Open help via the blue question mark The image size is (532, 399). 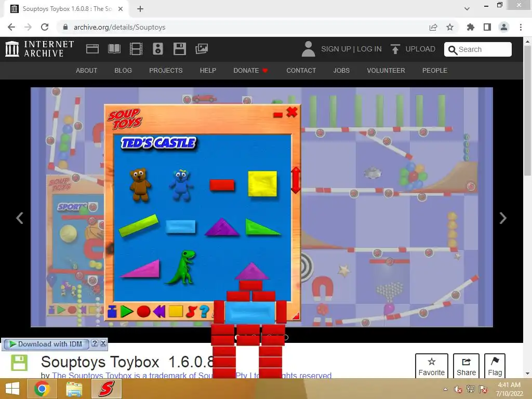(x=204, y=312)
